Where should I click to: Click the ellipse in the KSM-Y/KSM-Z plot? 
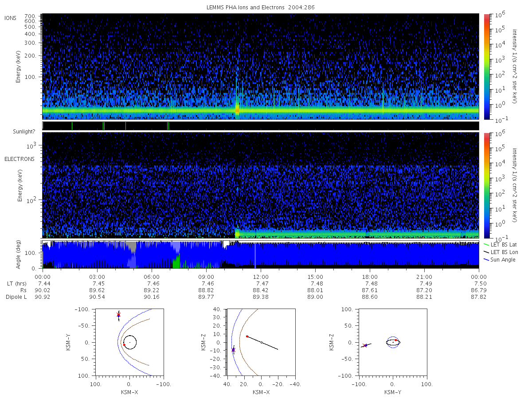[x=393, y=342]
